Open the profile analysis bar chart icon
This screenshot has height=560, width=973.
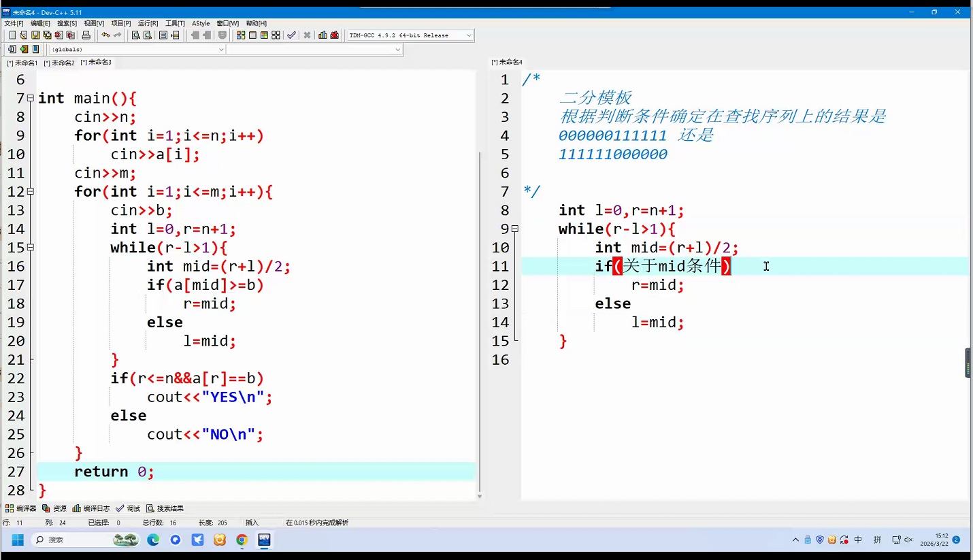(323, 35)
